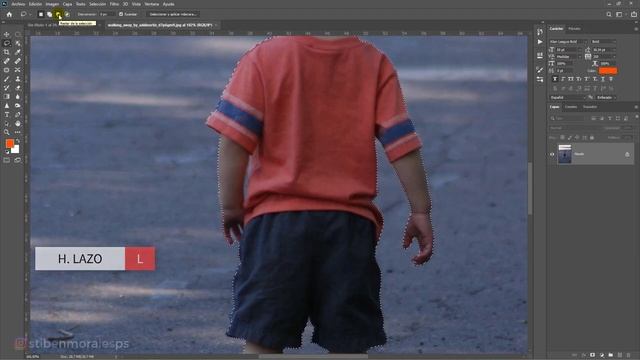The height and width of the screenshot is (360, 640).
Task: Toggle Faux Bold in Carácter panel
Action: click(x=555, y=79)
